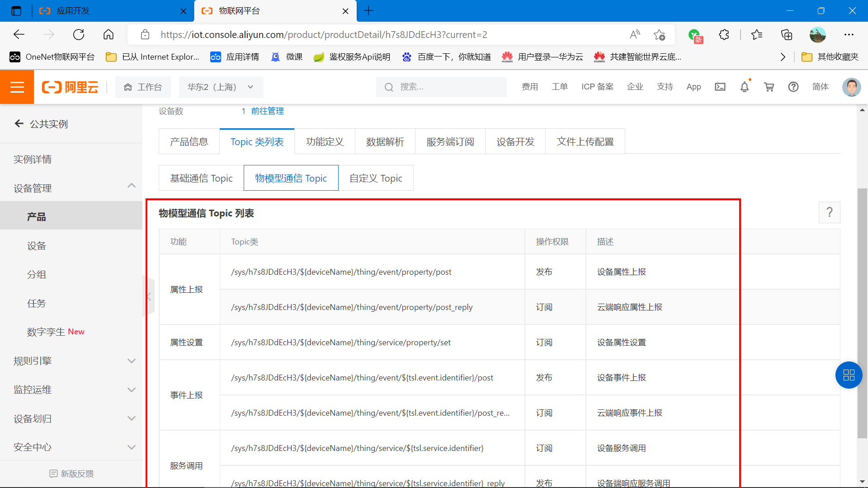The width and height of the screenshot is (868, 488).
Task: Refresh the current page
Action: [x=79, y=35]
